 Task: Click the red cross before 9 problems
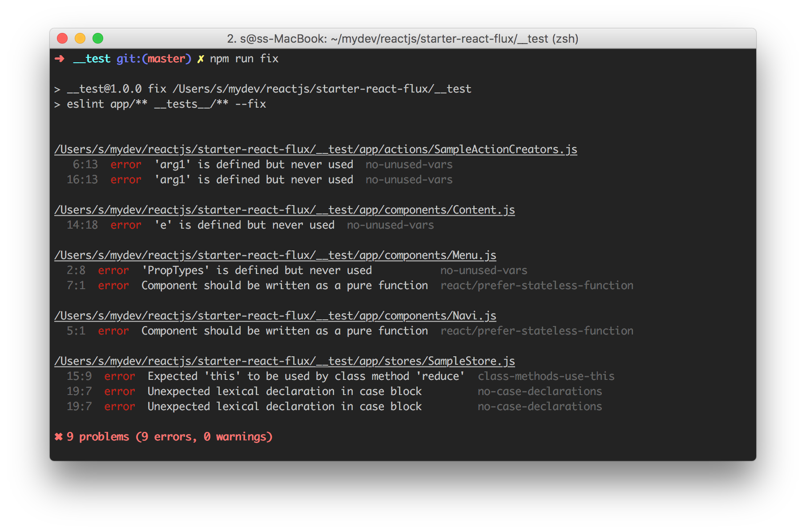coord(59,437)
